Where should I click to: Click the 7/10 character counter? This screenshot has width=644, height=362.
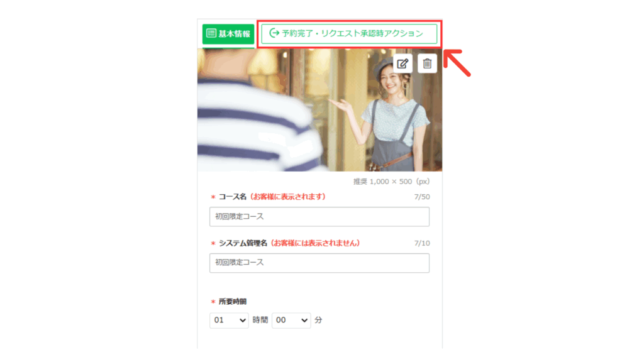[422, 243]
